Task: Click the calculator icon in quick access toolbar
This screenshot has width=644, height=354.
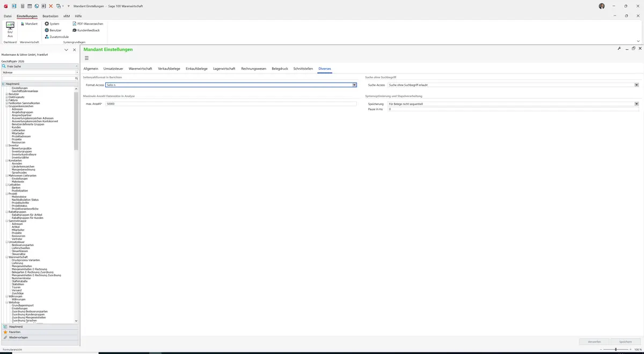Action: (22, 6)
